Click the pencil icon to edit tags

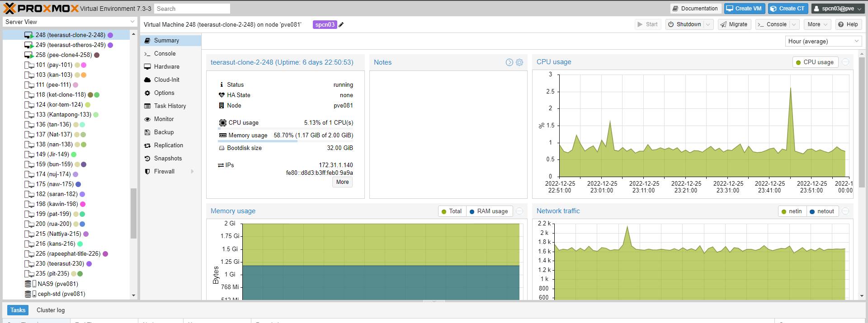coord(341,25)
